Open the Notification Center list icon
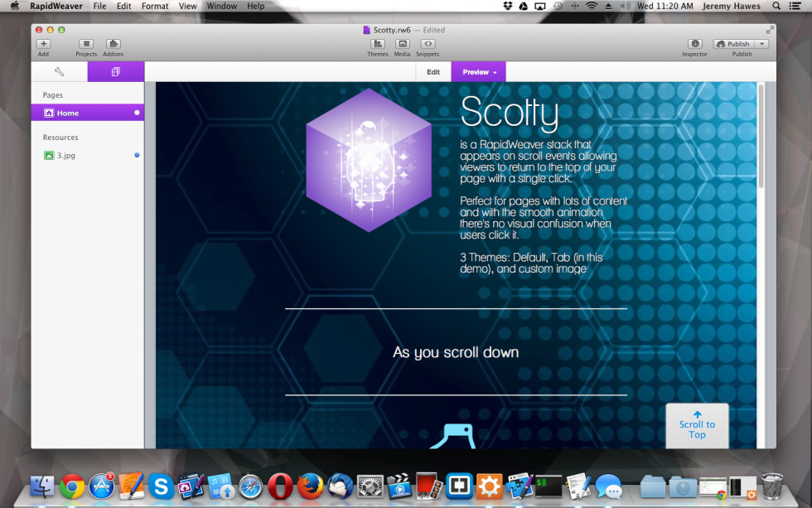 (795, 6)
